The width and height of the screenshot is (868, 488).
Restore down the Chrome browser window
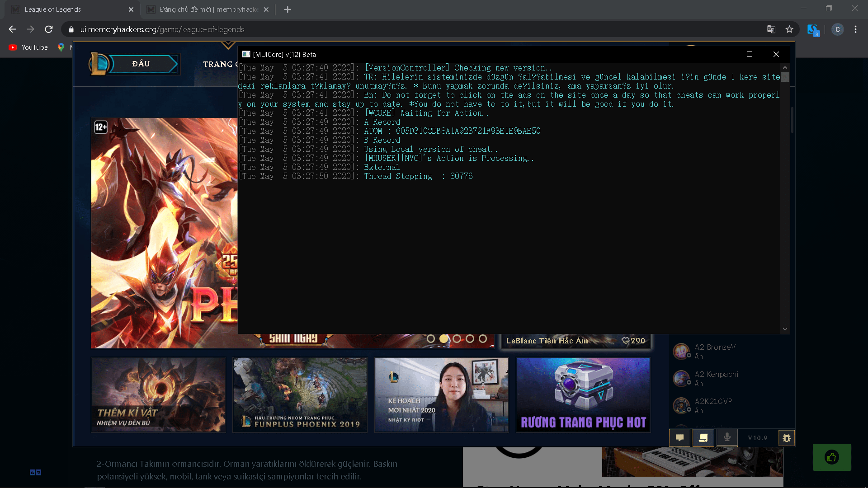click(x=829, y=9)
